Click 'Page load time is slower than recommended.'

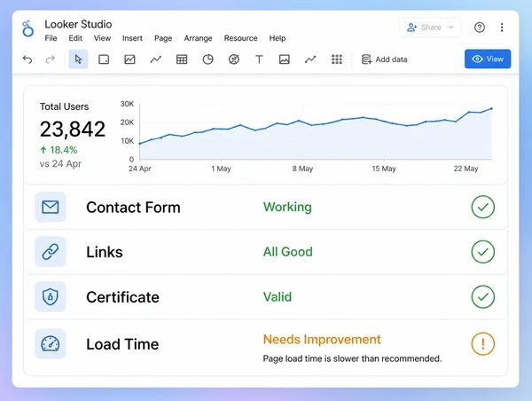click(352, 358)
